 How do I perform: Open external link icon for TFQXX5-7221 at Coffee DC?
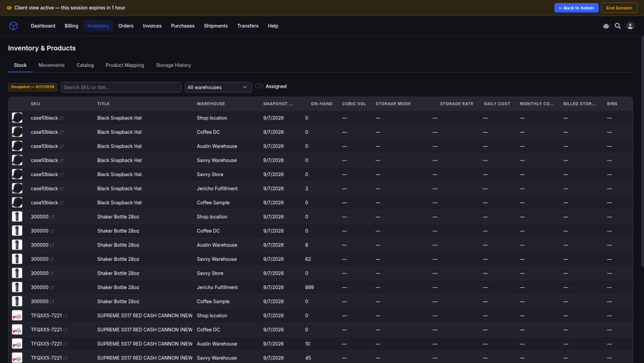(66, 330)
